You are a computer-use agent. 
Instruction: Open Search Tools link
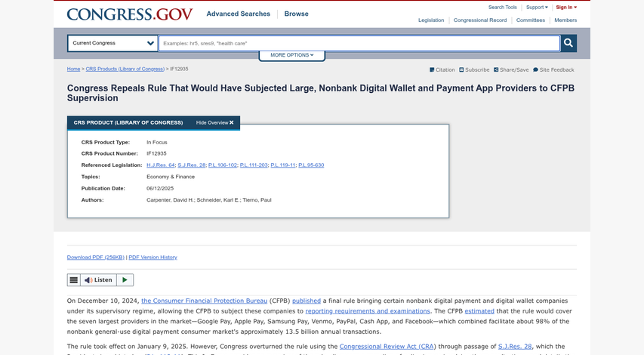click(x=502, y=8)
